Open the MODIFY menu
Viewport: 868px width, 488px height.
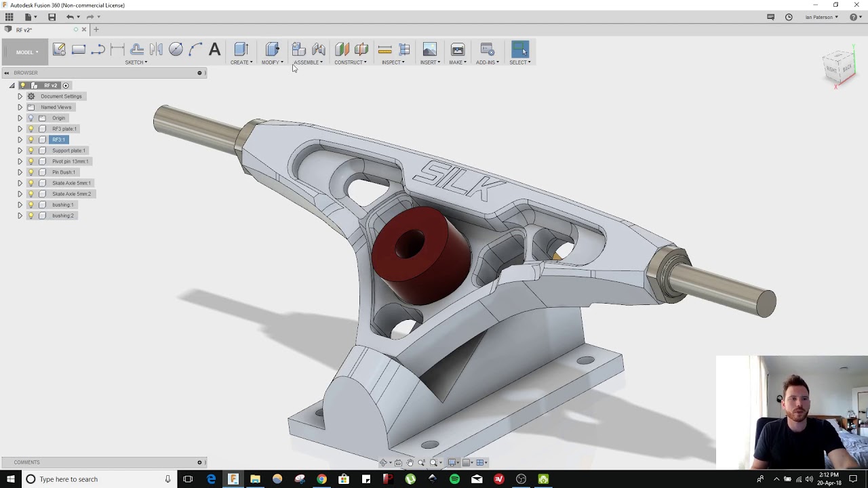click(x=272, y=62)
